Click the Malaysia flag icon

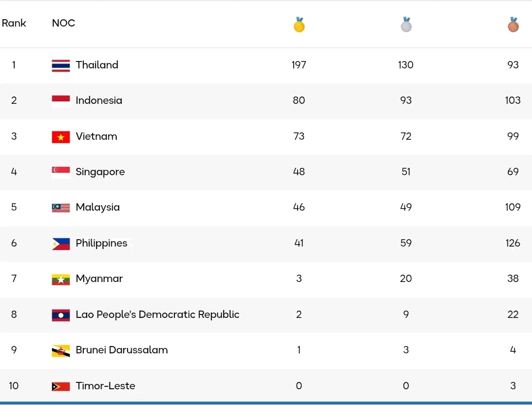(x=61, y=208)
